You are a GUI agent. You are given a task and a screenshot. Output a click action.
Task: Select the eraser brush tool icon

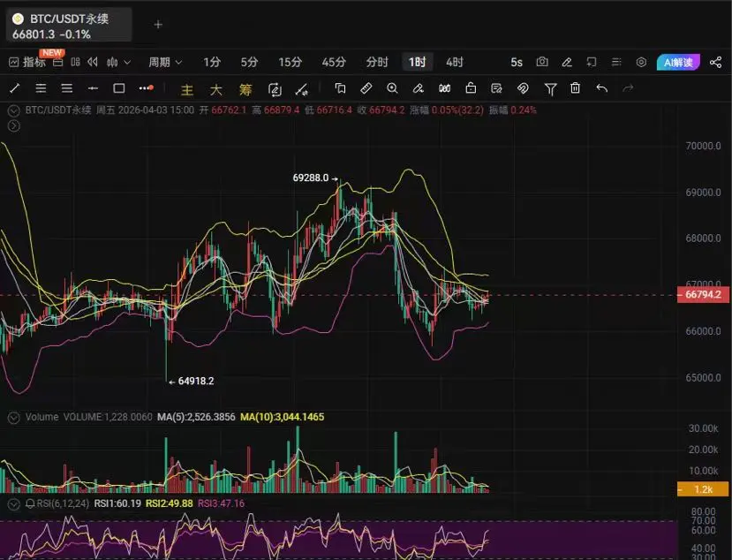(x=419, y=87)
